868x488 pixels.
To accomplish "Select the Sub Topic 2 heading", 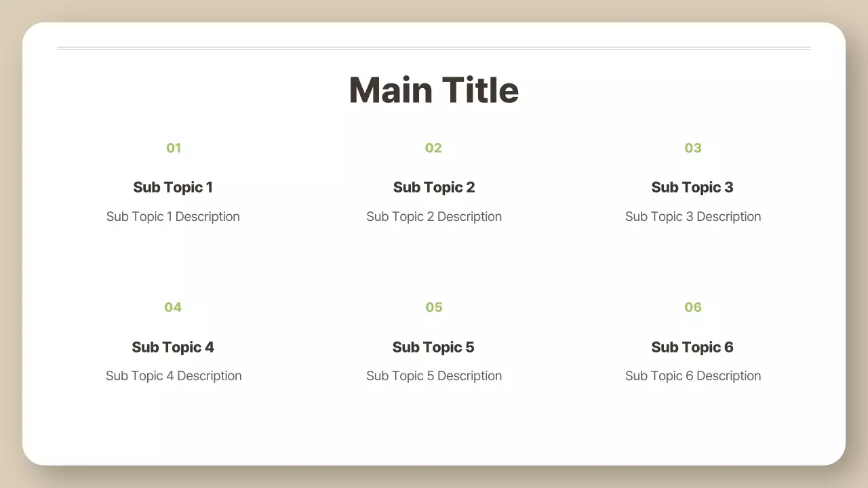I will 434,188.
